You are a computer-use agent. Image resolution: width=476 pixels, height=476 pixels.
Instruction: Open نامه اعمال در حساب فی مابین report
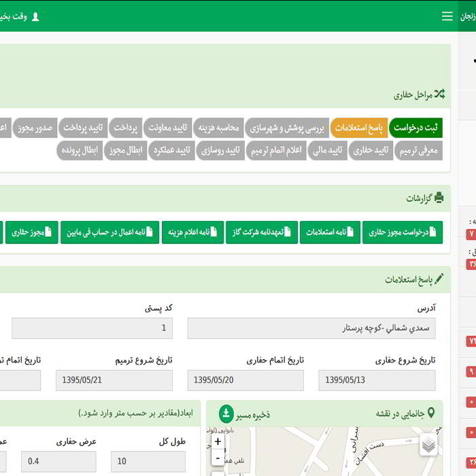(x=109, y=233)
